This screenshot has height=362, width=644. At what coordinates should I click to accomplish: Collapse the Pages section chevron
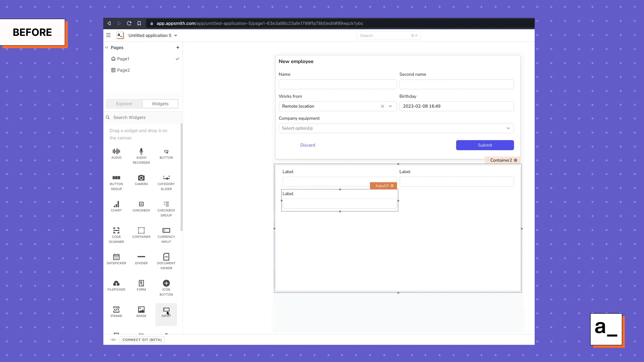click(107, 48)
